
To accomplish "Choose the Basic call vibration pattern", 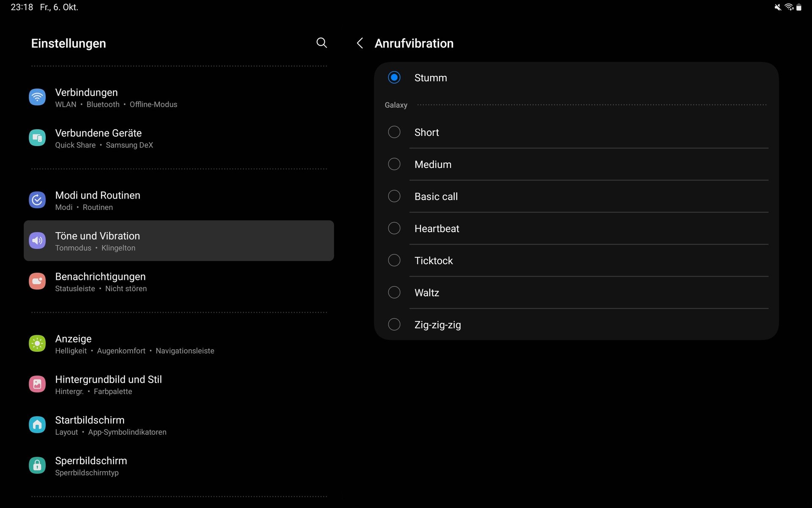I will click(x=394, y=196).
